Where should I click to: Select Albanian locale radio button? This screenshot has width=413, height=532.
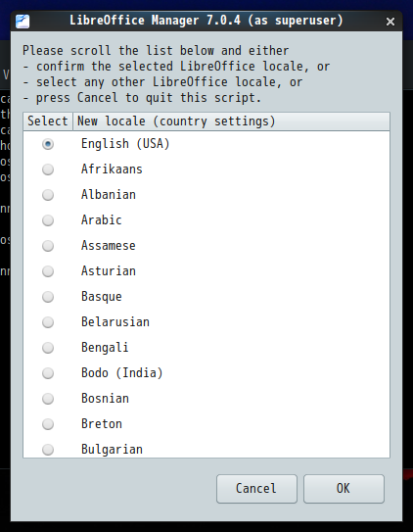(48, 195)
